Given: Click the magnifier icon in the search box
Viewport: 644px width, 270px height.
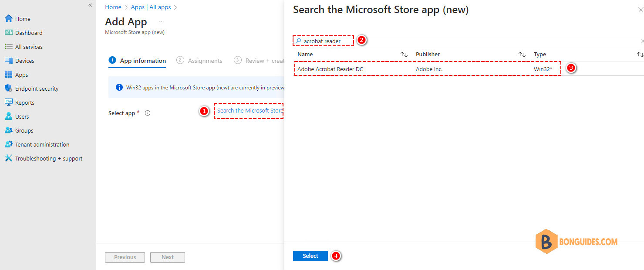Looking at the screenshot, I should (x=299, y=41).
